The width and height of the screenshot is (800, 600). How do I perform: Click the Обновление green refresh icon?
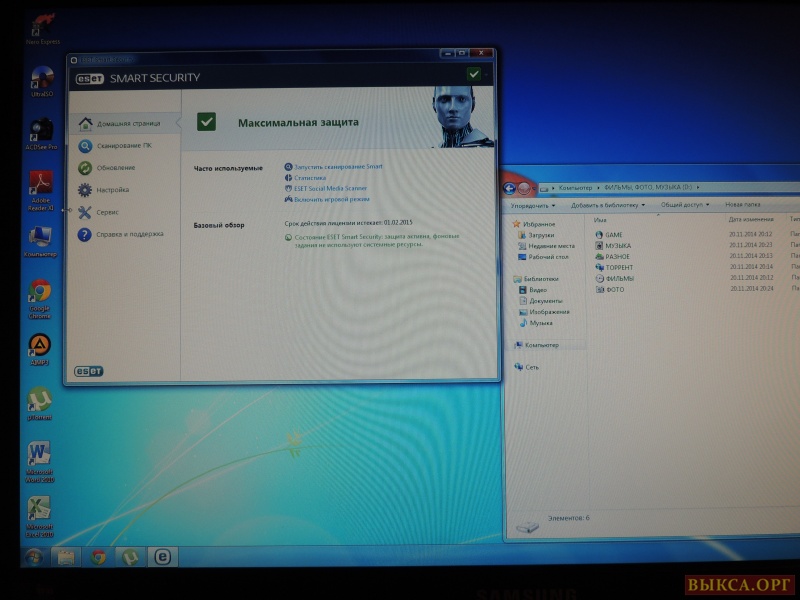pos(86,167)
